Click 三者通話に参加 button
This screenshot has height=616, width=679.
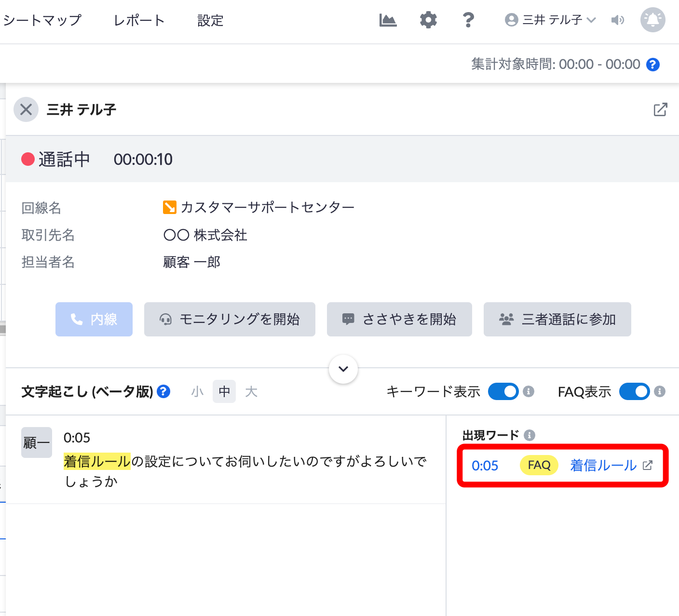557,319
